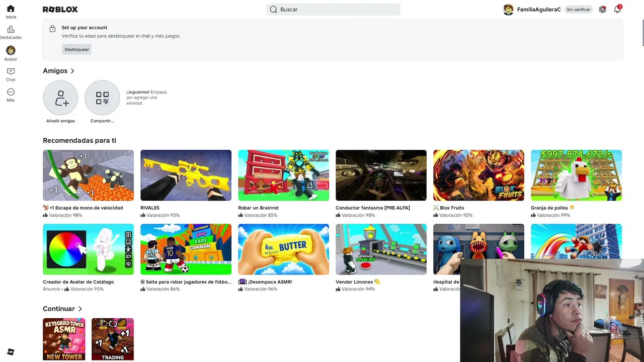Open the Keyboard Tower ASMR thumbnail
This screenshot has width=644, height=362.
(64, 339)
